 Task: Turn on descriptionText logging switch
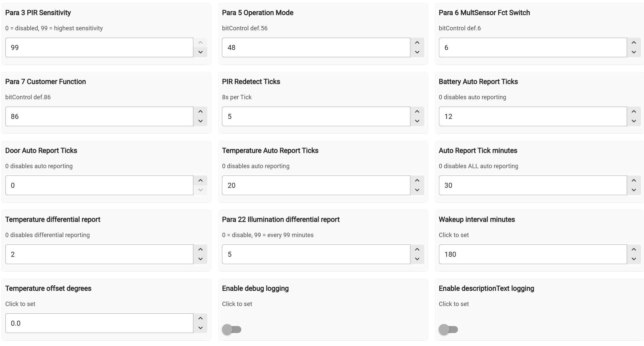coord(448,329)
